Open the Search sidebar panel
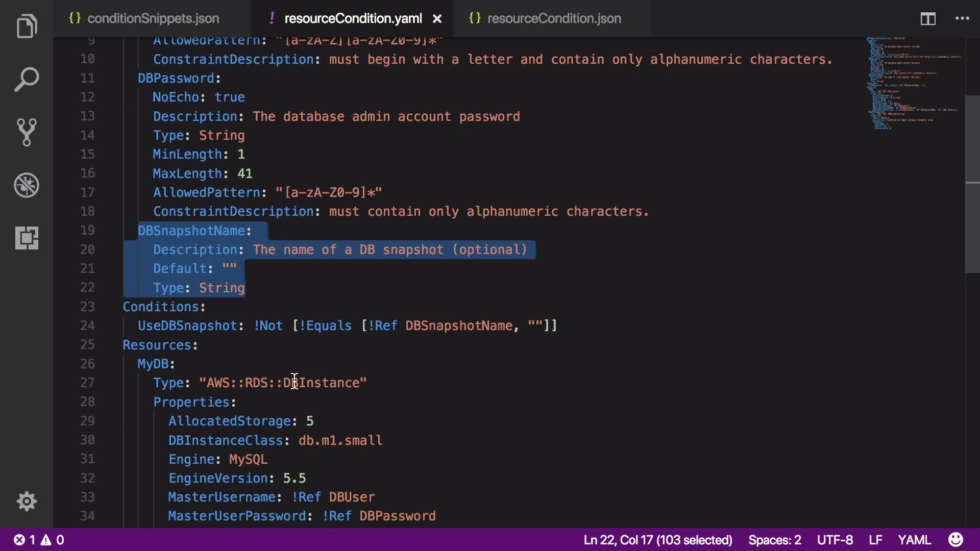The height and width of the screenshot is (551, 980). (27, 80)
